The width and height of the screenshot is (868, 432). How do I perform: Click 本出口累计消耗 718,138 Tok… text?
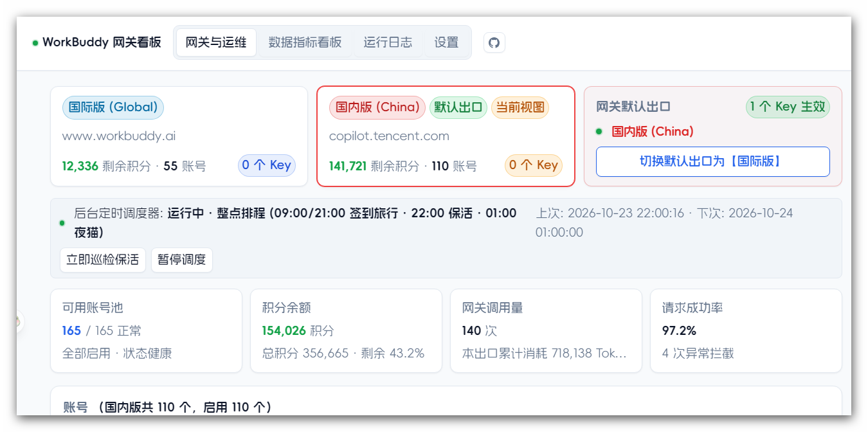point(544,354)
